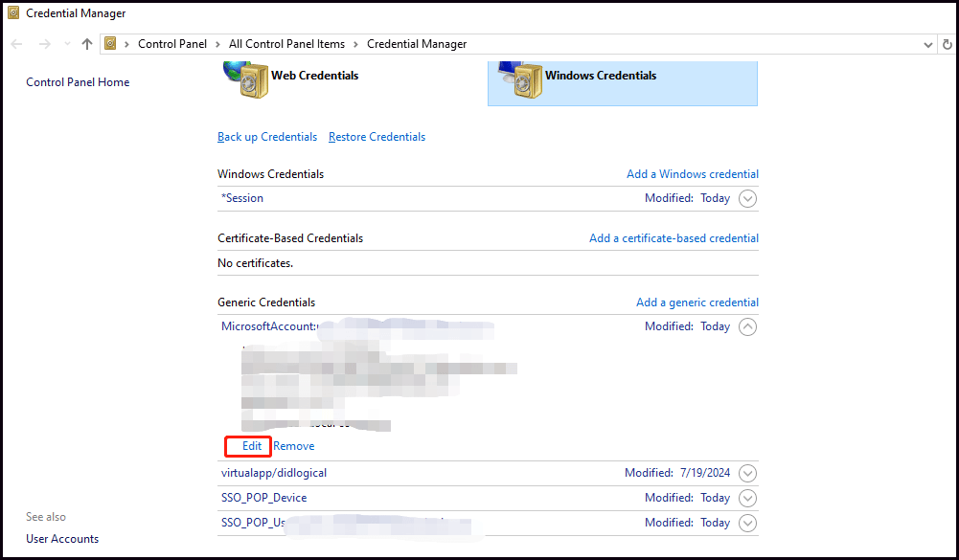Viewport: 959px width, 560px height.
Task: Expand the *Session credential details
Action: (x=747, y=199)
